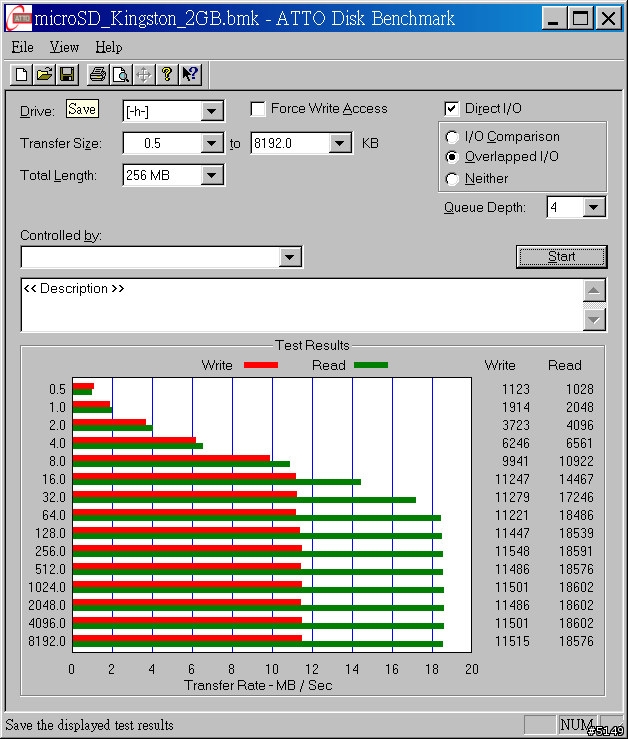Click the move crosshair toolbar icon
The width and height of the screenshot is (628, 739).
point(143,74)
